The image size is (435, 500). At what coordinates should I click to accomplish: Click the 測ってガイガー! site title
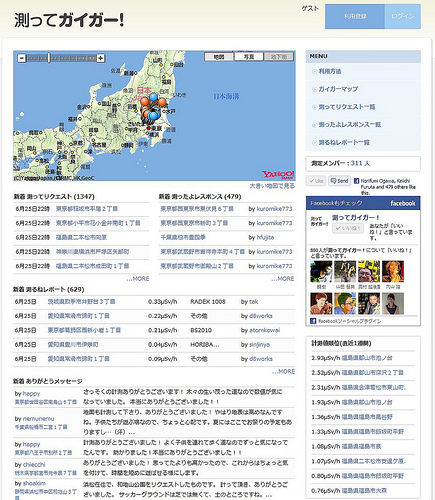[69, 20]
